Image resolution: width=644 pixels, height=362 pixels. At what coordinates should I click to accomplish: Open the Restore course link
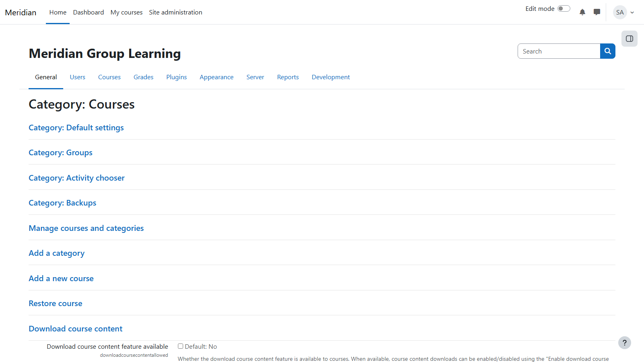(x=56, y=303)
